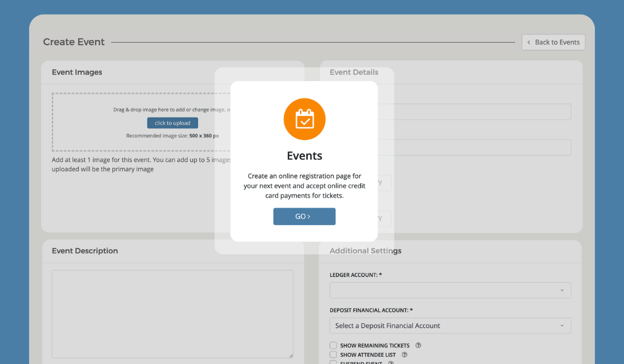
Task: Click the Event Images panel heading
Action: pyautogui.click(x=77, y=72)
